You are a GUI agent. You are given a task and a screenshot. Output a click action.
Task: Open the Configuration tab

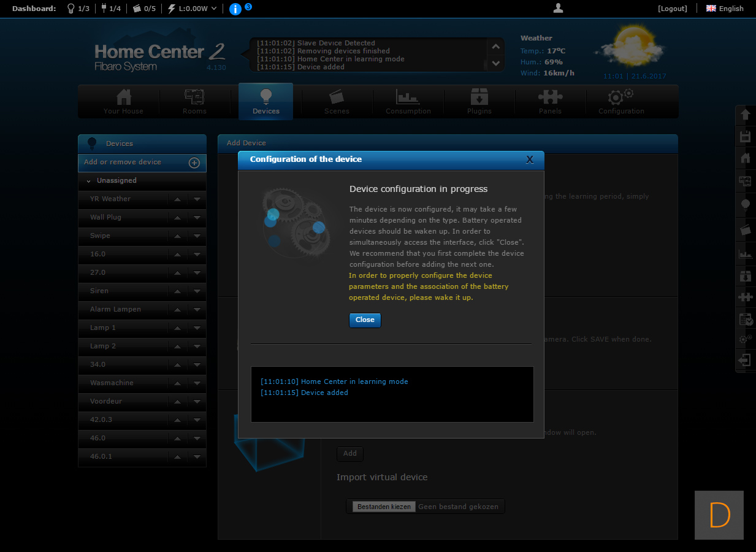click(x=621, y=102)
